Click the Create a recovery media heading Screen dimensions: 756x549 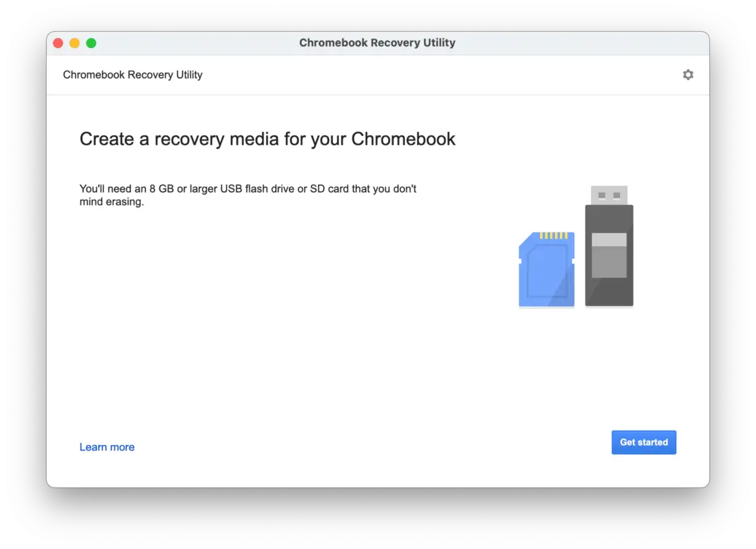[268, 139]
